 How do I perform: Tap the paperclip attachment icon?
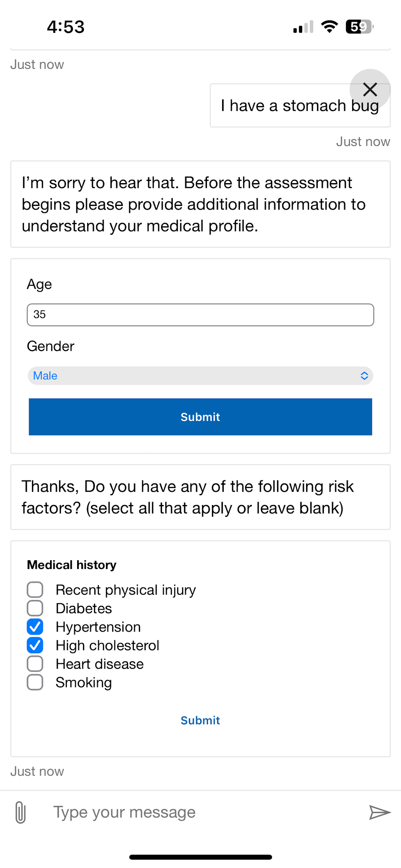click(21, 812)
